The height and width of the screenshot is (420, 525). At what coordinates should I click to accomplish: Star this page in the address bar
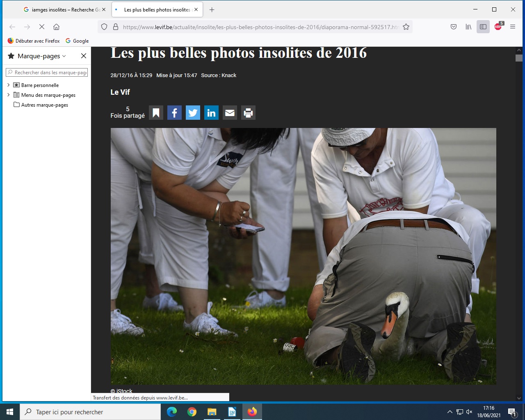tap(406, 27)
